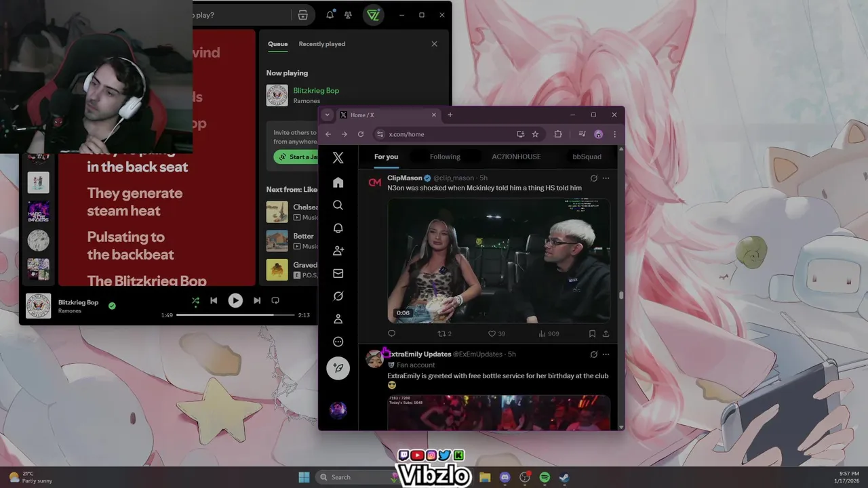Switch to the For you tab
Screen dimensions: 868x488
click(x=386, y=157)
